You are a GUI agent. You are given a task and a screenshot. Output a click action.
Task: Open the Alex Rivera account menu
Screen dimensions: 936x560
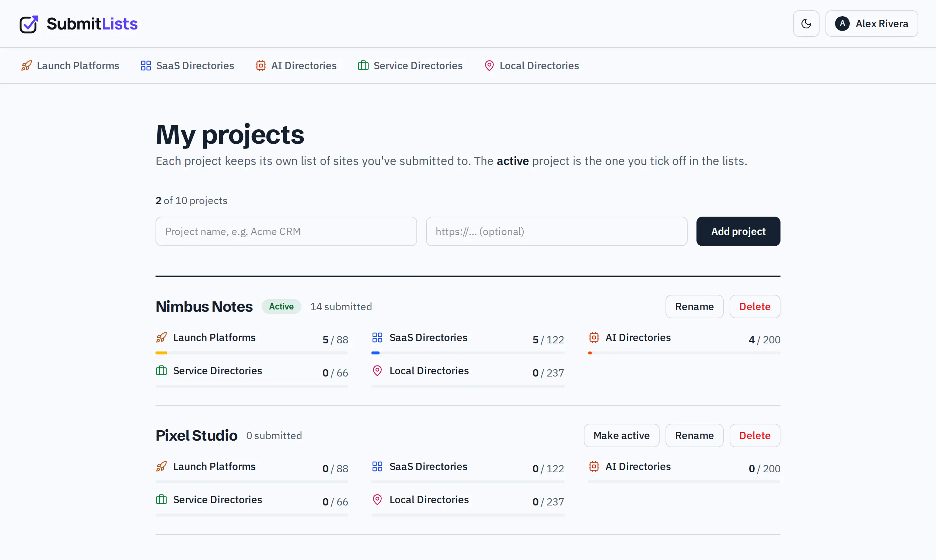pos(872,24)
